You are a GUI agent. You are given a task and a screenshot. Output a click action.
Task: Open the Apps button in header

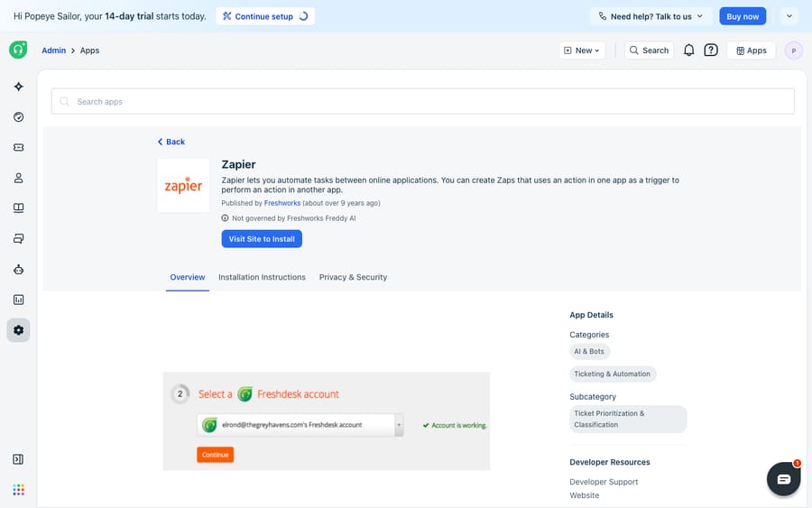tap(752, 51)
